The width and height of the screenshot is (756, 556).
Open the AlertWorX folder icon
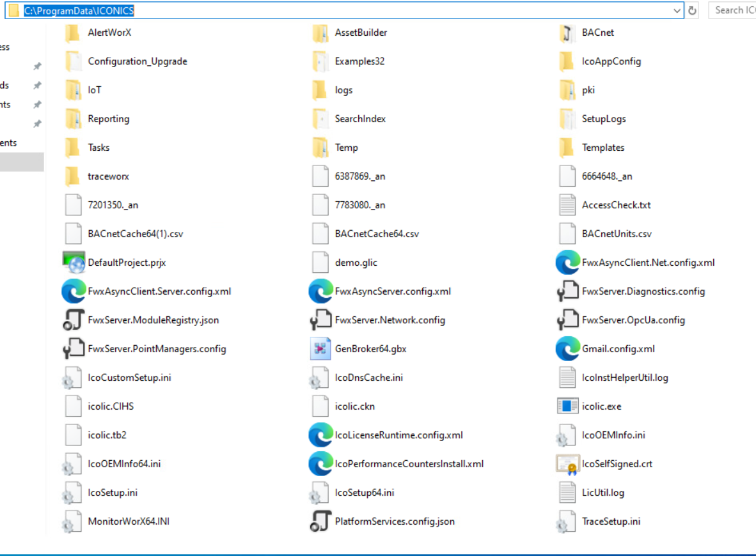click(x=73, y=33)
